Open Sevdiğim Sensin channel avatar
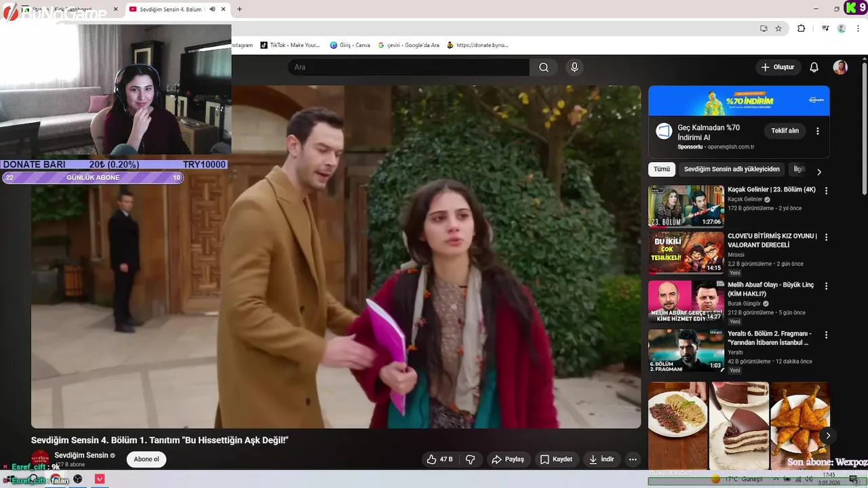This screenshot has height=488, width=868. point(41,460)
